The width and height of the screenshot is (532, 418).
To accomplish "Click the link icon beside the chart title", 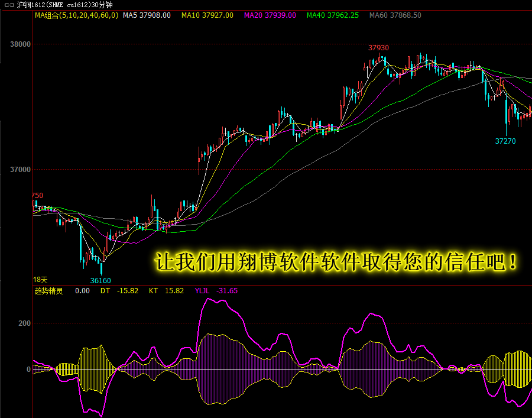I will tap(9, 5).
